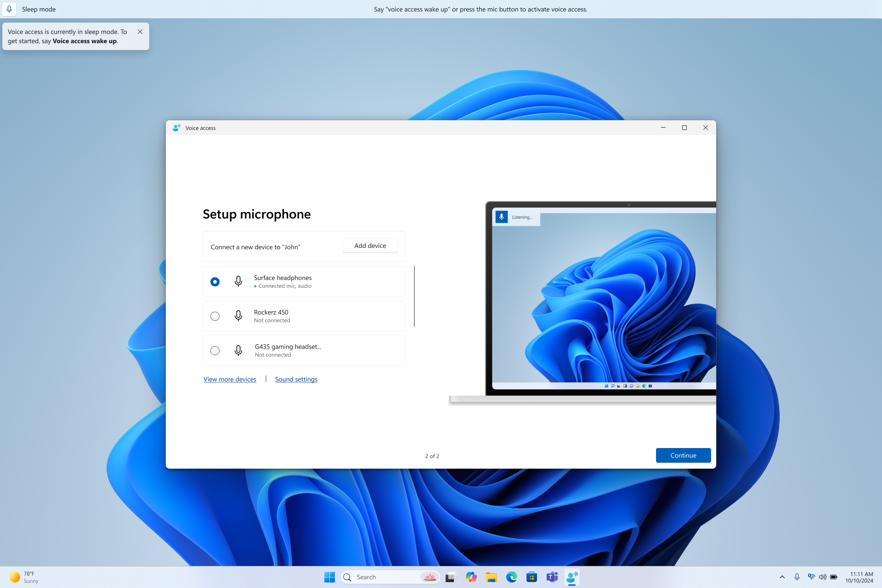Dismiss the sleep mode notification

coord(140,32)
